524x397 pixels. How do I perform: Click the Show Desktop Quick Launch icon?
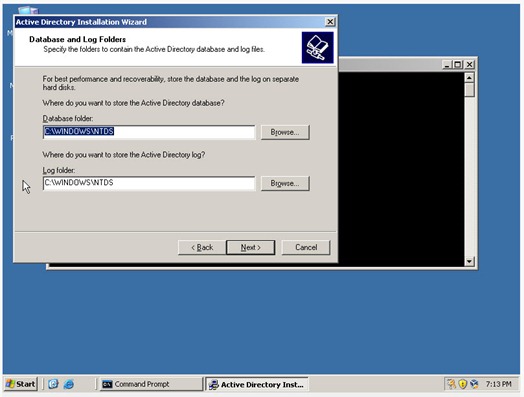coord(53,384)
